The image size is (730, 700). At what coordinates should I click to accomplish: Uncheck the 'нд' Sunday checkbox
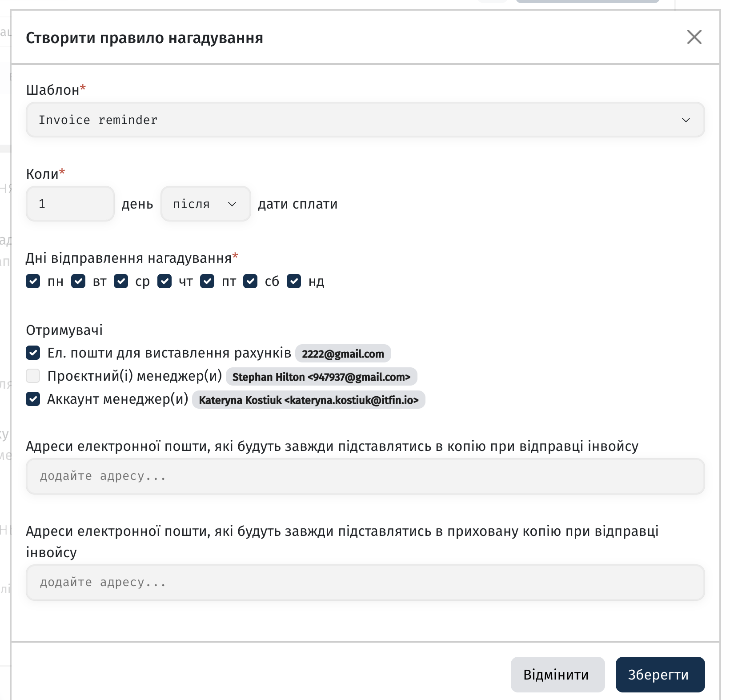point(294,281)
